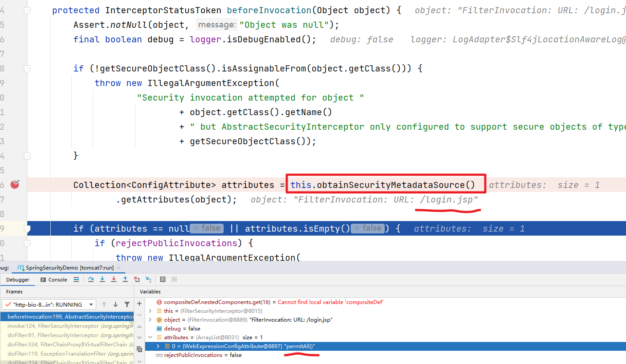The height and width of the screenshot is (364, 626).
Task: Click the more-options chevrons below watch icons
Action: 139,361
